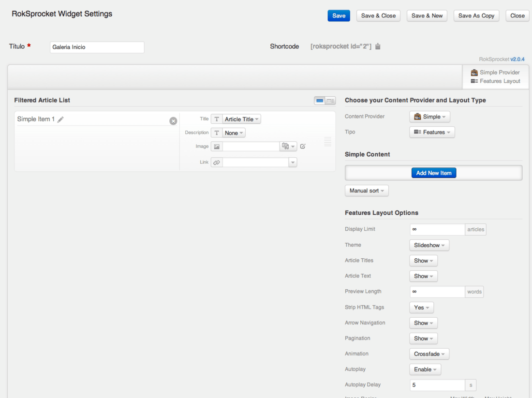Viewport: 532px width, 398px height.
Task: Open the Strip HTML Tags Yes dropdown
Action: [x=421, y=308]
